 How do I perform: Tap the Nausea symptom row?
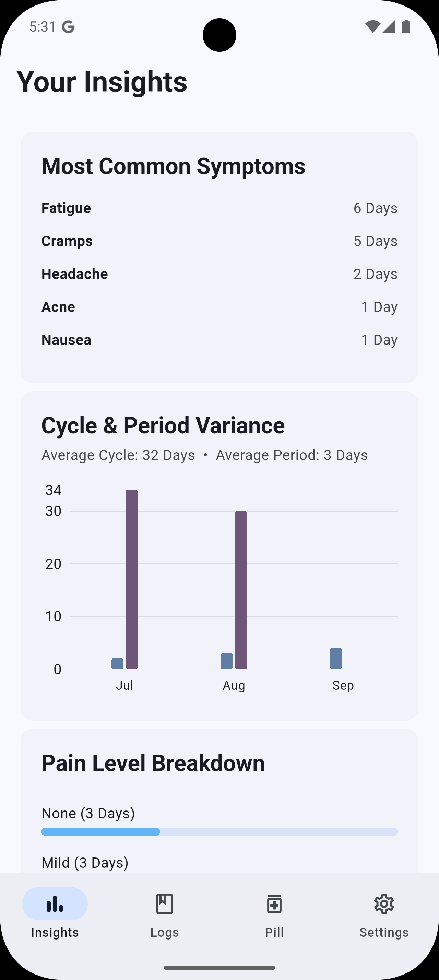(219, 340)
